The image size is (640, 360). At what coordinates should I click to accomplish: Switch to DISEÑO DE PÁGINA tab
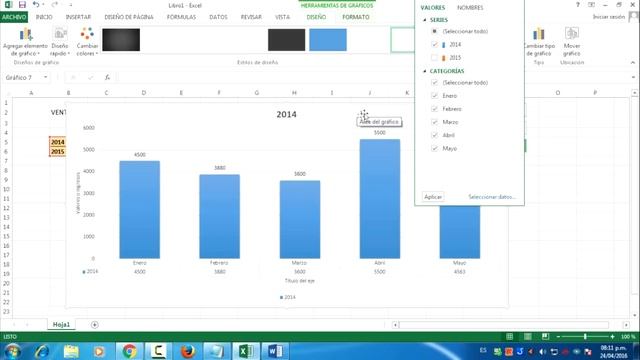(129, 17)
